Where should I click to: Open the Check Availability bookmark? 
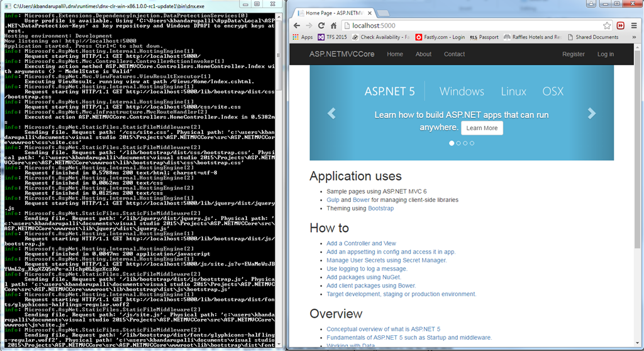(x=381, y=37)
